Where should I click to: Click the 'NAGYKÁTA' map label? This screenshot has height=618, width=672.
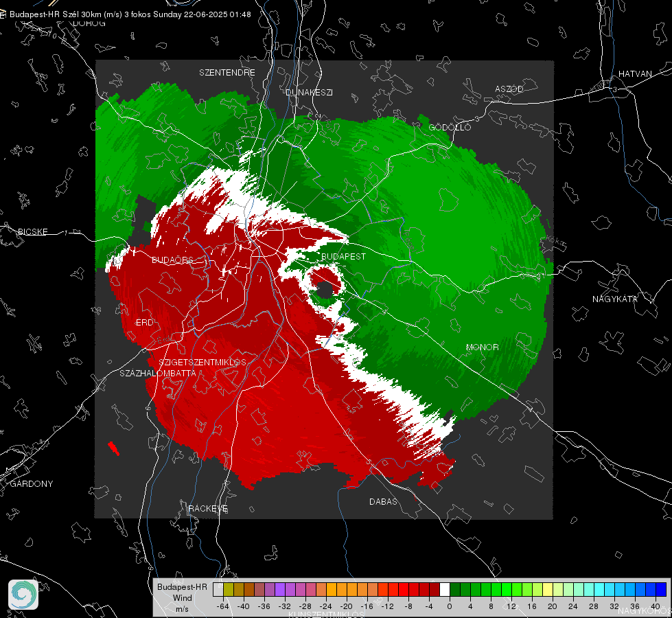coord(615,299)
